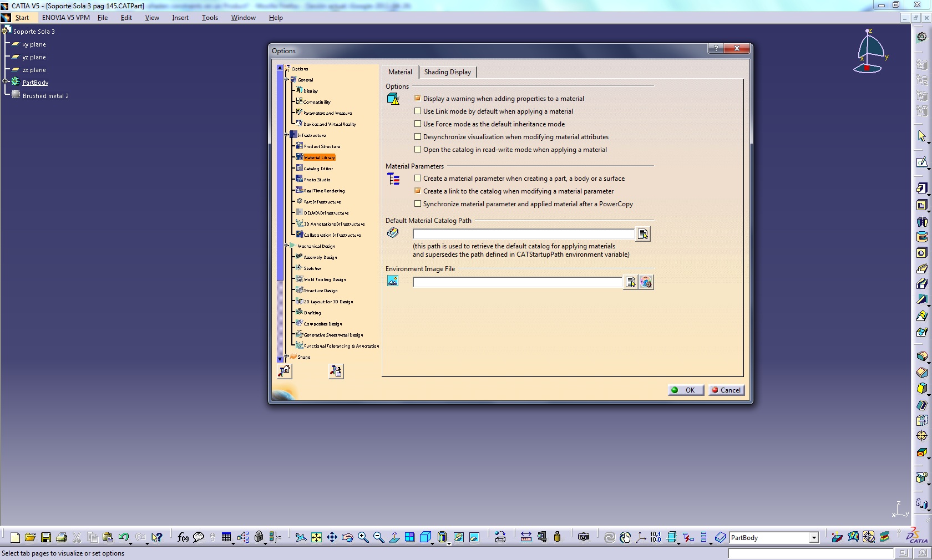Click the What's This help cursor icon

click(x=157, y=537)
